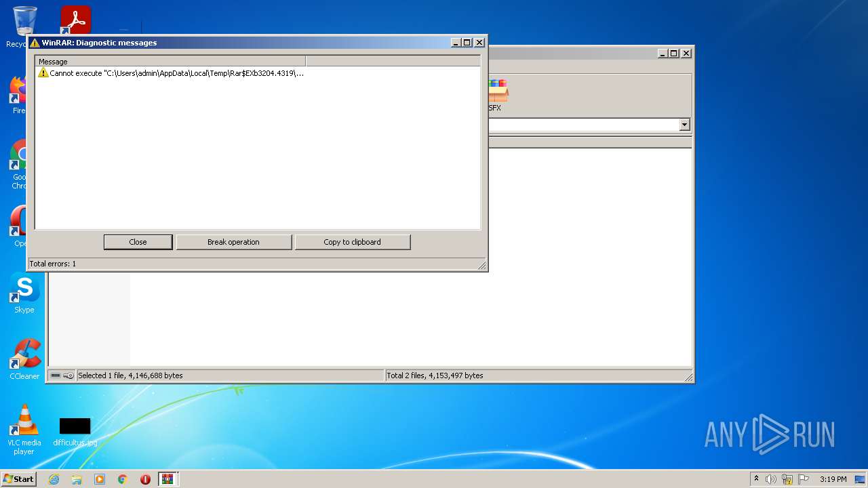Select the Firefox desktop shortcut
Screen dimensions: 868x488
coord(18,95)
